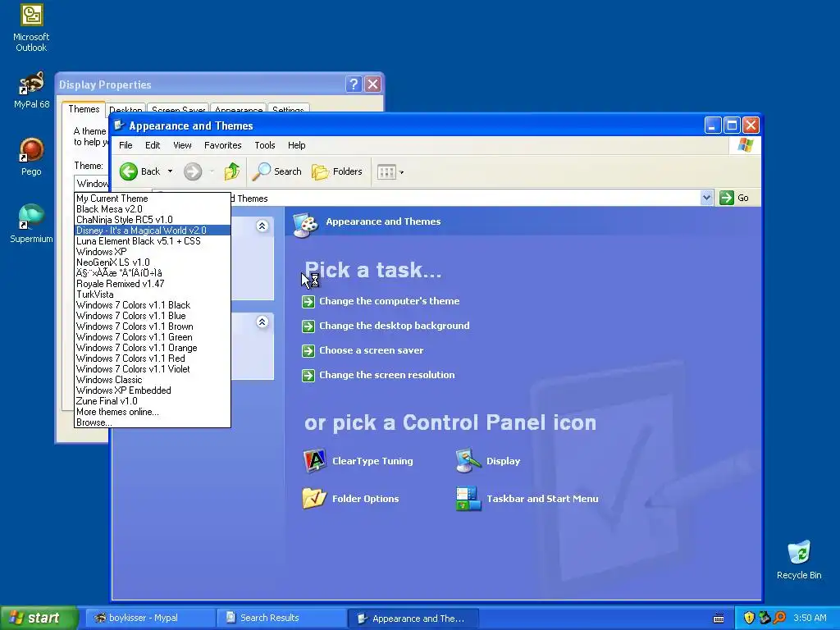Select Zune Final v1.0 theme
The width and height of the screenshot is (840, 630).
click(x=153, y=401)
